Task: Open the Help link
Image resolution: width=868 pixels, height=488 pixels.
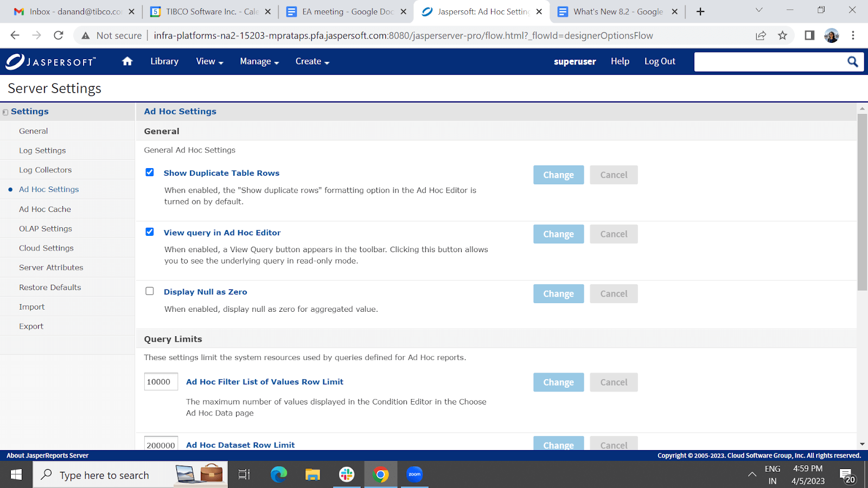Action: click(x=620, y=61)
